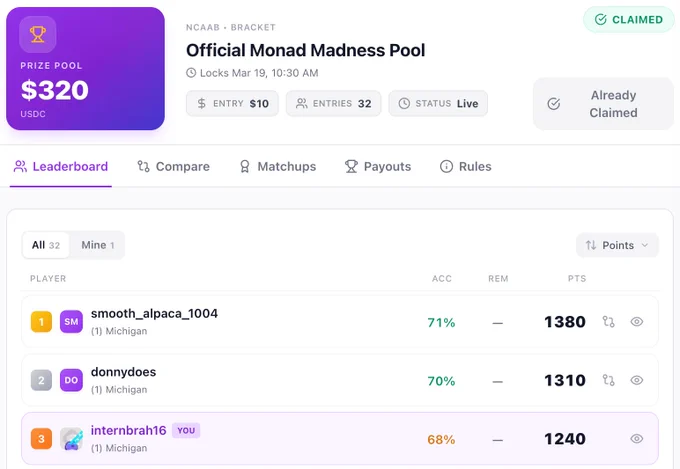The image size is (680, 469).
Task: Click the Already Claimed button
Action: click(603, 104)
